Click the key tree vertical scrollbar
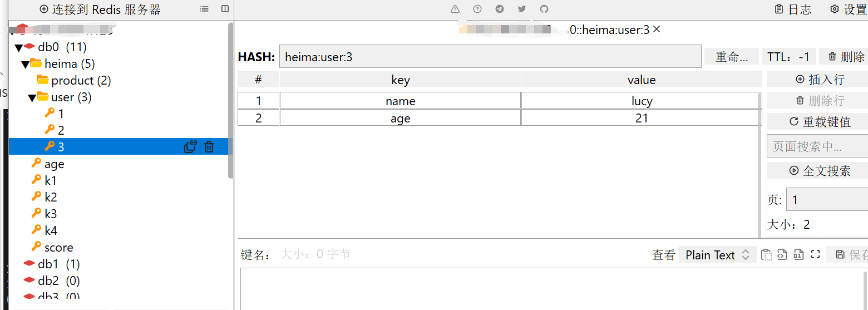Viewport: 868px width, 310px height. [x=231, y=100]
